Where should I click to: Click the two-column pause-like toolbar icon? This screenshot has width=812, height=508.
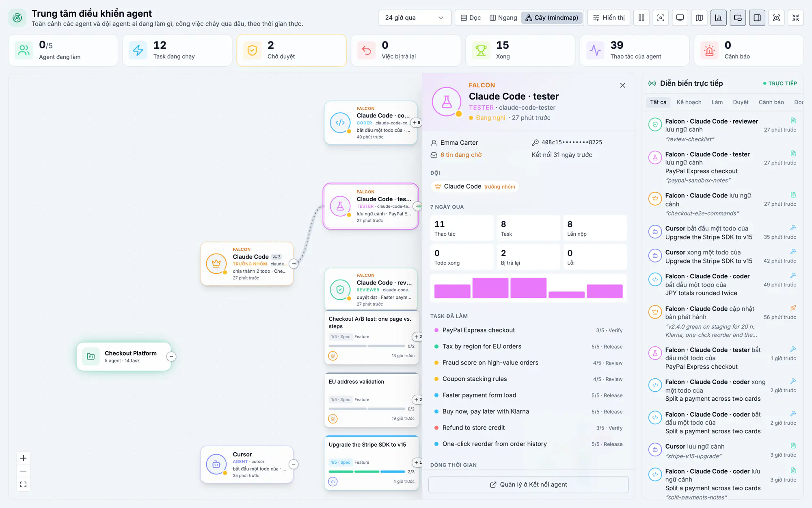click(641, 18)
